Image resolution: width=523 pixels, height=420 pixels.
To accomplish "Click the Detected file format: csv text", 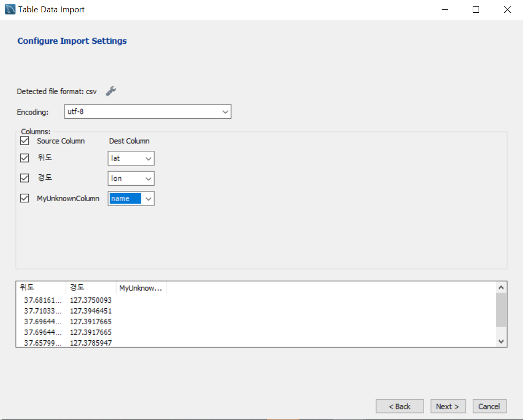I will 57,91.
